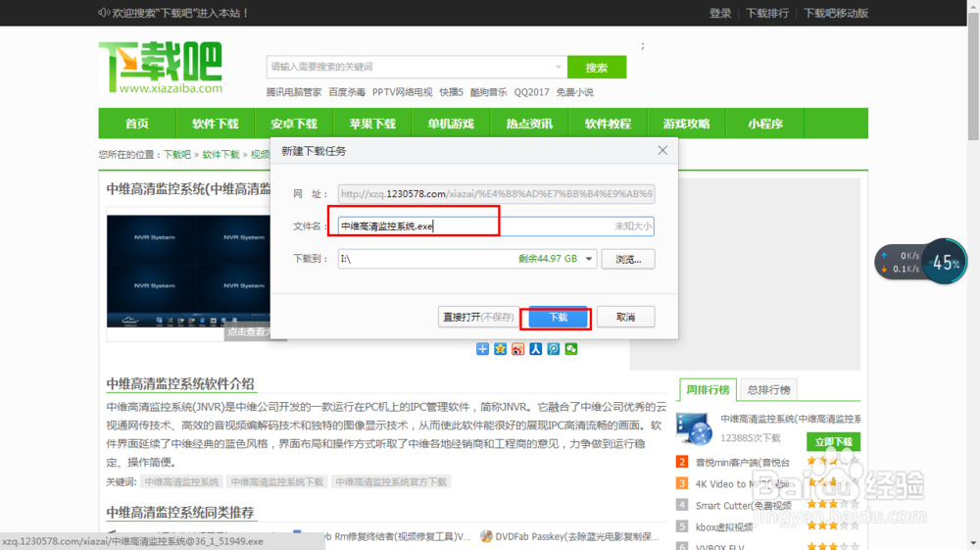The width and height of the screenshot is (980, 550).
Task: Open ranking item Smart Cutter
Action: pyautogui.click(x=744, y=505)
